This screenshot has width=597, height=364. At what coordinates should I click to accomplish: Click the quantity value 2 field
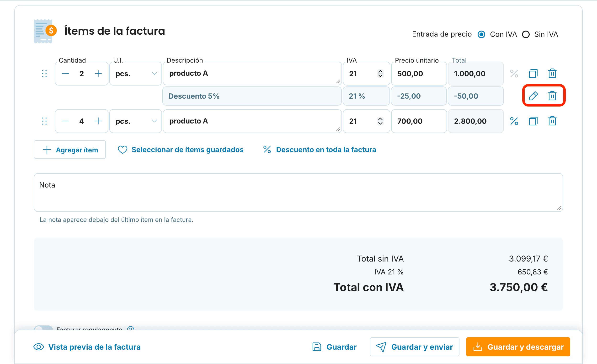pos(82,73)
